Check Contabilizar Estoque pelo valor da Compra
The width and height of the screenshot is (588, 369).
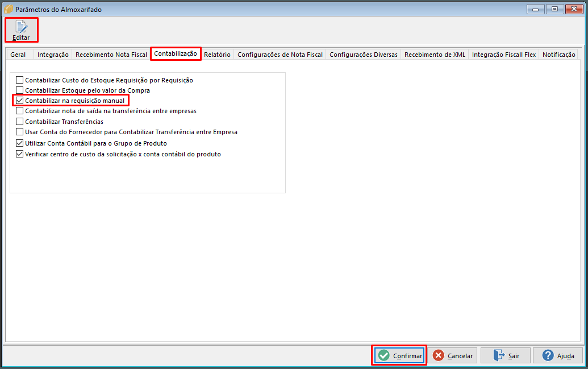pyautogui.click(x=19, y=90)
